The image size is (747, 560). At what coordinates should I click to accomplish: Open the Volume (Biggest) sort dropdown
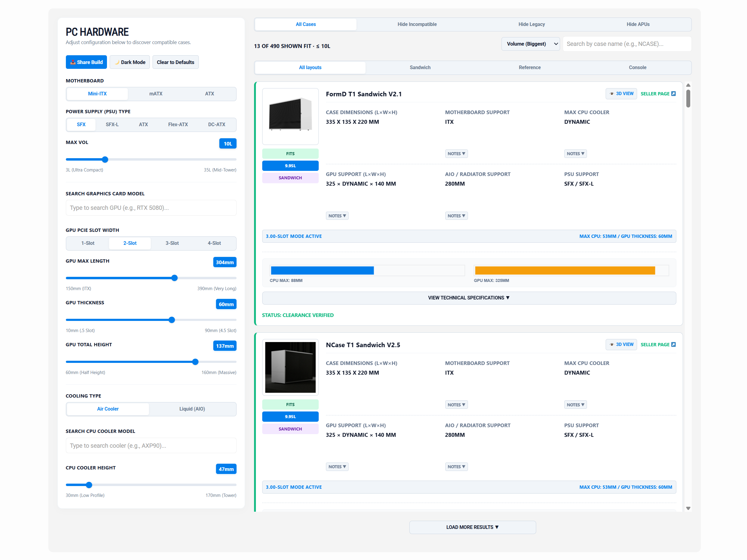coord(530,44)
